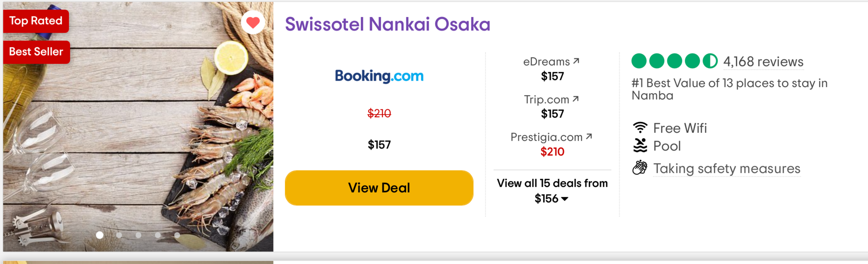Click the Top Rated badge
868x264 pixels.
(36, 21)
